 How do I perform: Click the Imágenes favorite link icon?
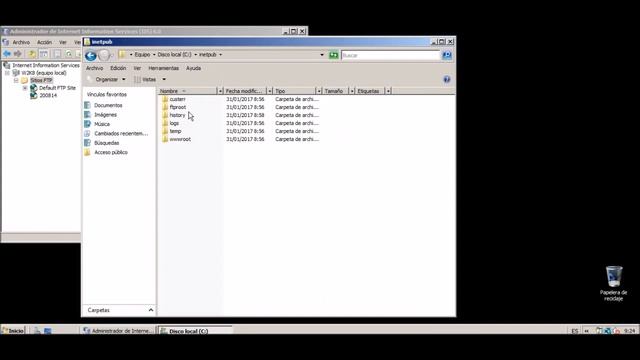point(87,115)
